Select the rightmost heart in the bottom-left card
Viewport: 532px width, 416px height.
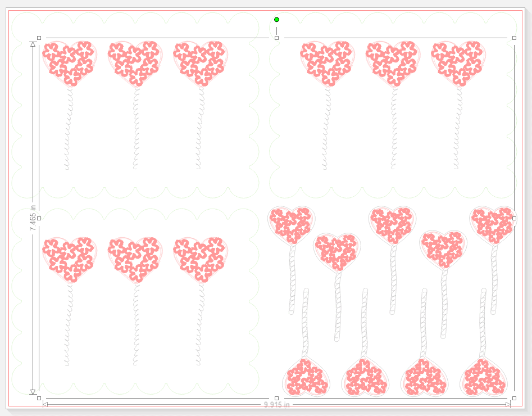[x=201, y=257]
